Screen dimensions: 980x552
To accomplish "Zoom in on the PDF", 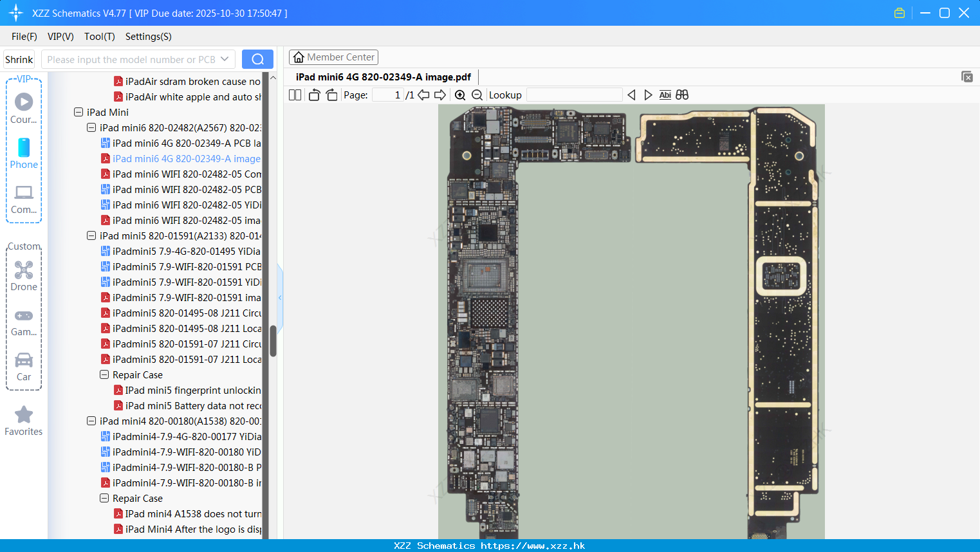I will [x=460, y=95].
